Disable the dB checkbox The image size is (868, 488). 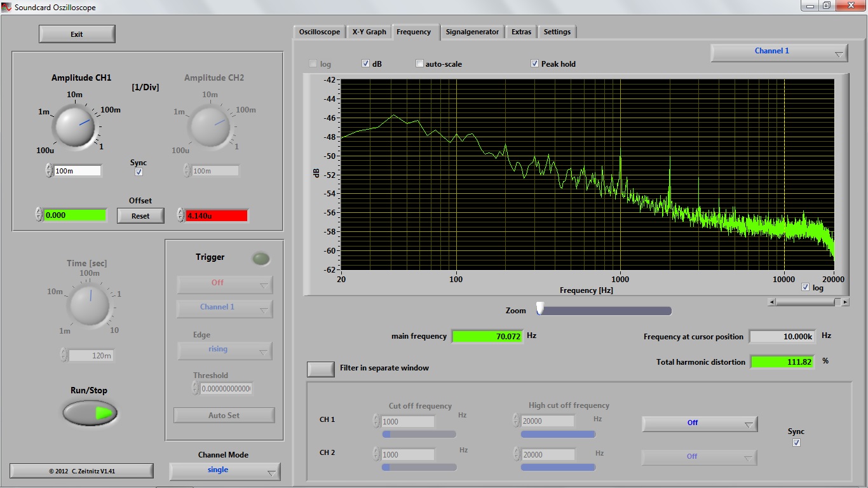coord(366,64)
